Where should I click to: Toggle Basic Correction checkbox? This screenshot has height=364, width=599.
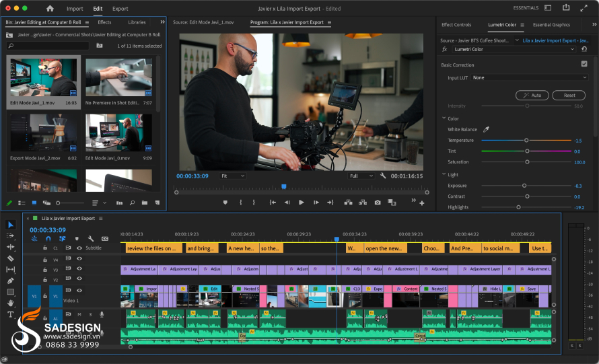pos(584,64)
